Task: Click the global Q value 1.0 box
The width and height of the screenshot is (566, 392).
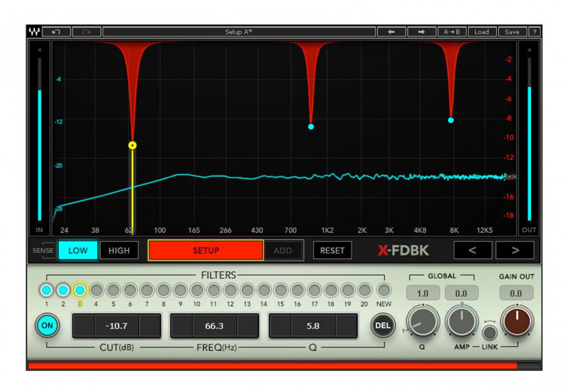Action: pyautogui.click(x=423, y=293)
